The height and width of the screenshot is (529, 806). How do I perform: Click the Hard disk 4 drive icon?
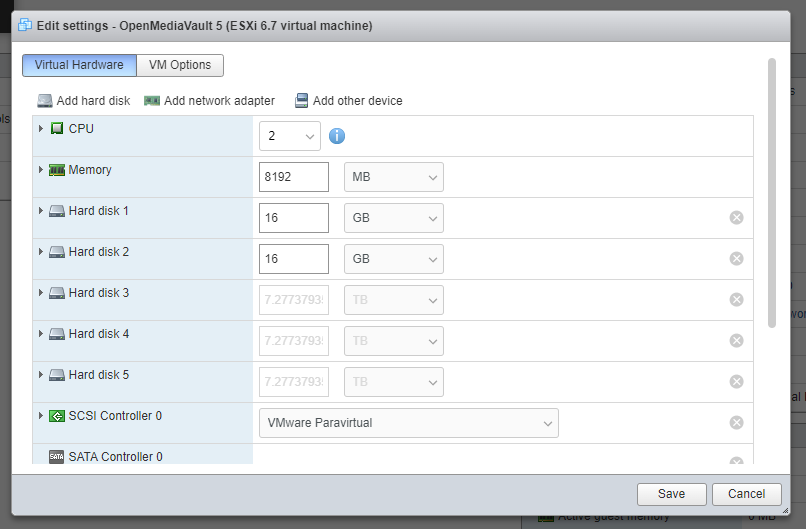click(x=57, y=334)
